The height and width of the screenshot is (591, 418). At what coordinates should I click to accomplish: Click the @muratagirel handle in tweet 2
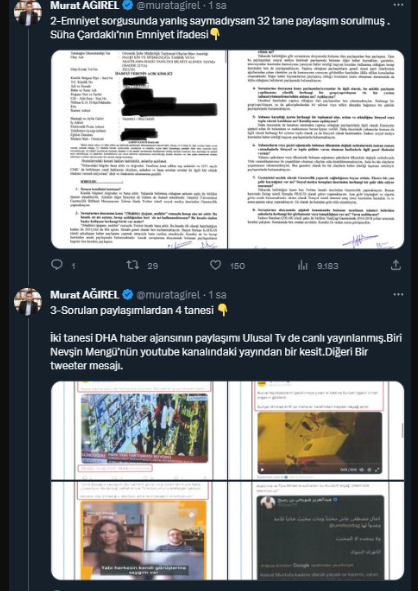click(167, 5)
